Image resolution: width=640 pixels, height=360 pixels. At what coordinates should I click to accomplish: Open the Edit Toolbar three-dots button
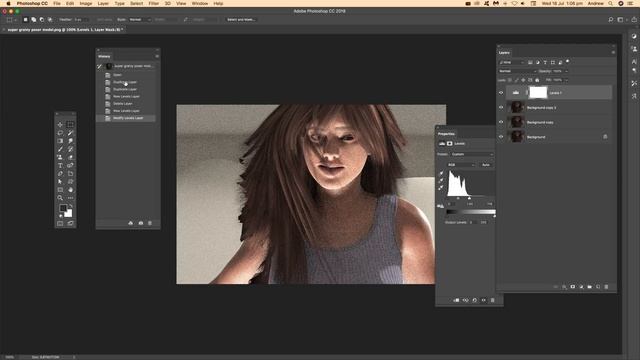pyautogui.click(x=70, y=198)
